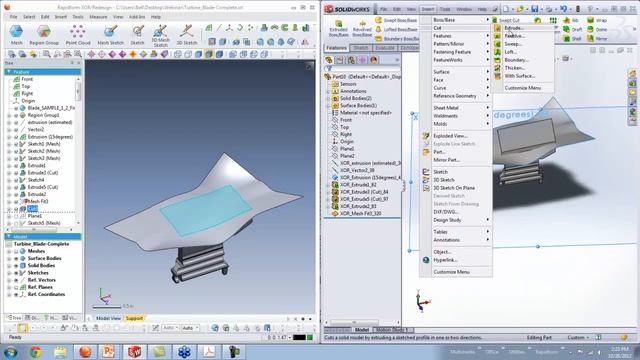Open the PropertyManager tab icon

click(340, 60)
